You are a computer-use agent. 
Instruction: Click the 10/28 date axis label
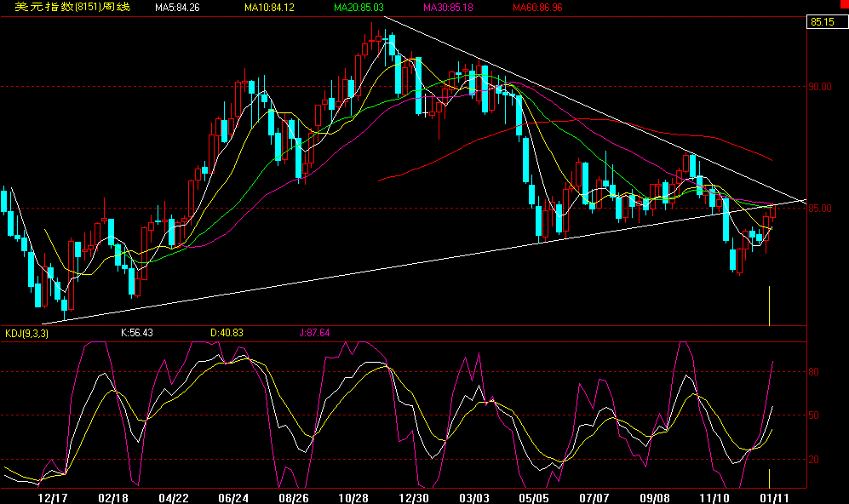(x=353, y=498)
